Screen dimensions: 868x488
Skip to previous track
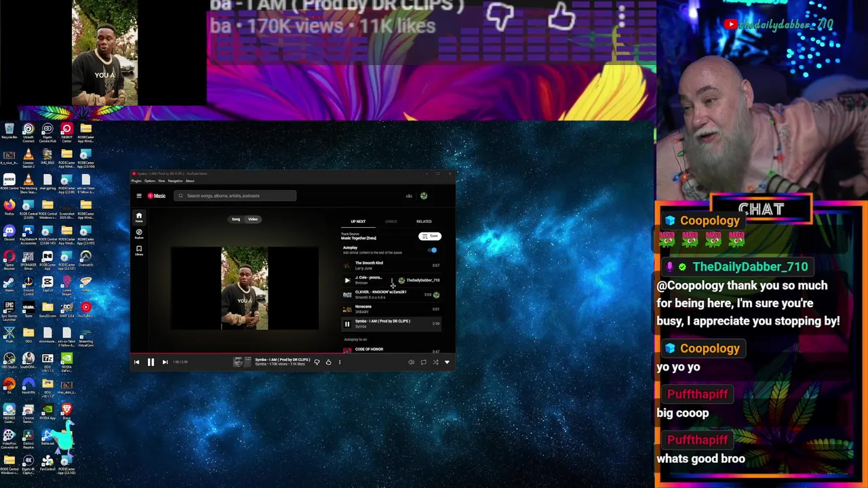click(x=136, y=362)
